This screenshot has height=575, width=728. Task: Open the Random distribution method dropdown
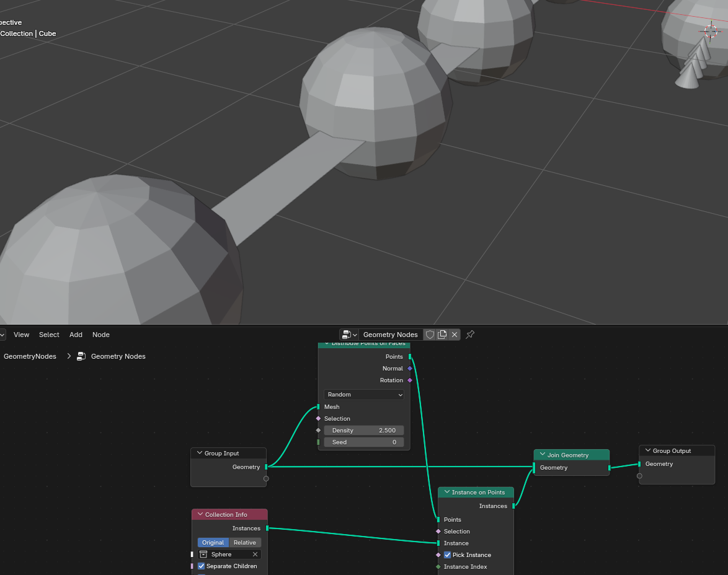(x=364, y=395)
